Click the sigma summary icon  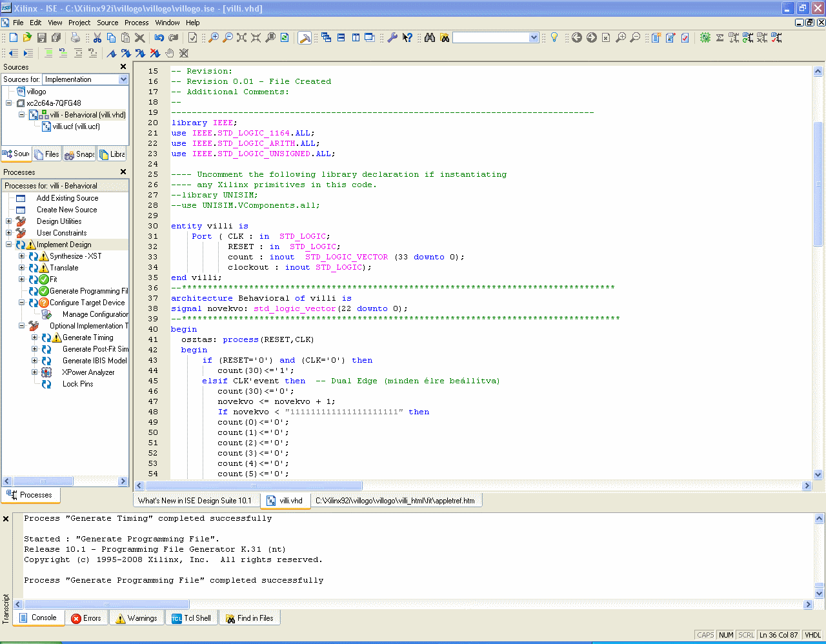(x=720, y=38)
